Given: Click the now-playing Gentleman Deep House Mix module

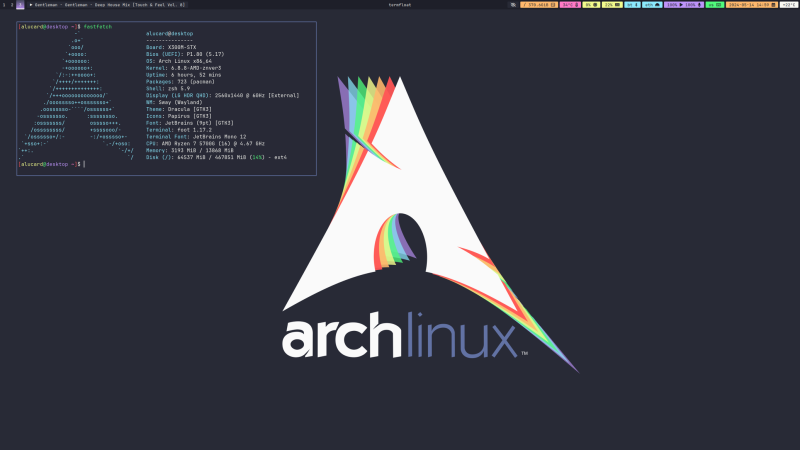Looking at the screenshot, I should tap(107, 5).
